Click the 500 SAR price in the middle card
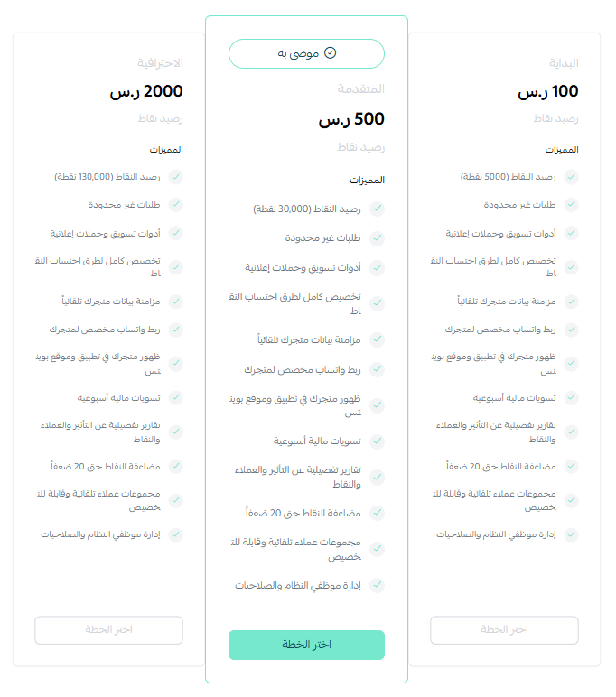Screen dimensions: 616x697 pos(351,119)
